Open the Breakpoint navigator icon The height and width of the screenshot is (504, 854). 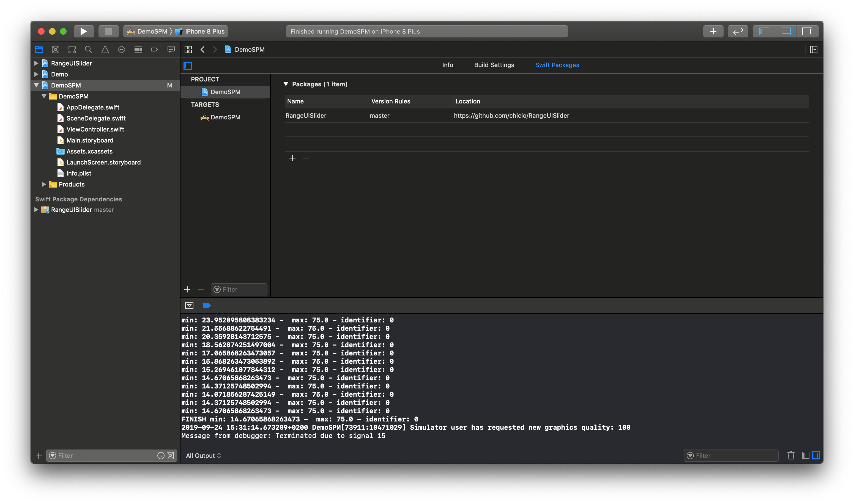point(155,50)
